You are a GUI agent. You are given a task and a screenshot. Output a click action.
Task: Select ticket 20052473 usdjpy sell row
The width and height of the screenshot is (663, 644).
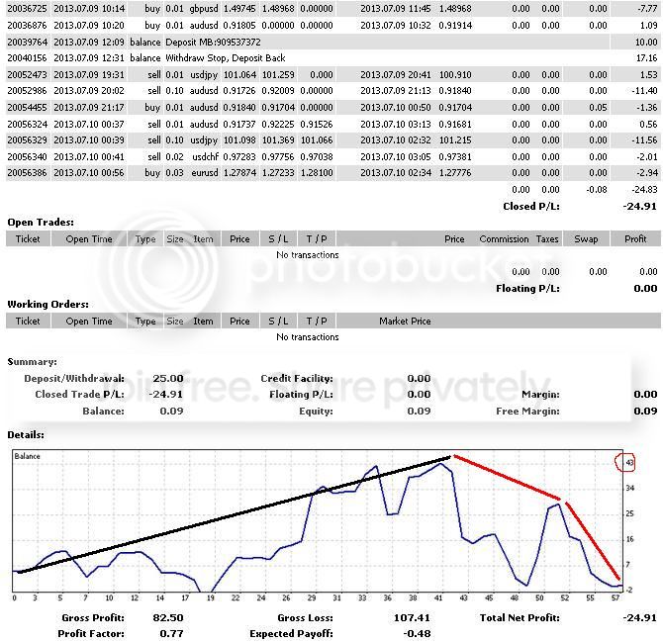pyautogui.click(x=332, y=75)
